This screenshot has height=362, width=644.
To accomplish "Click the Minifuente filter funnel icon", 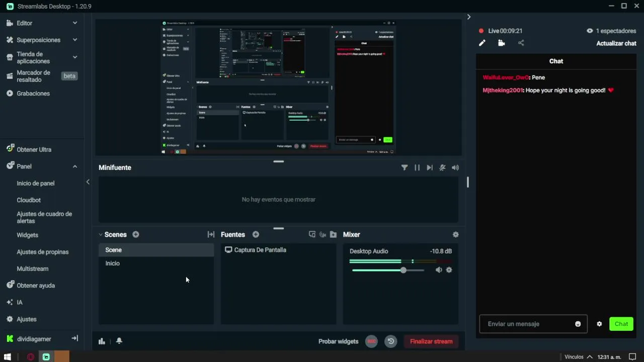I will [x=405, y=167].
